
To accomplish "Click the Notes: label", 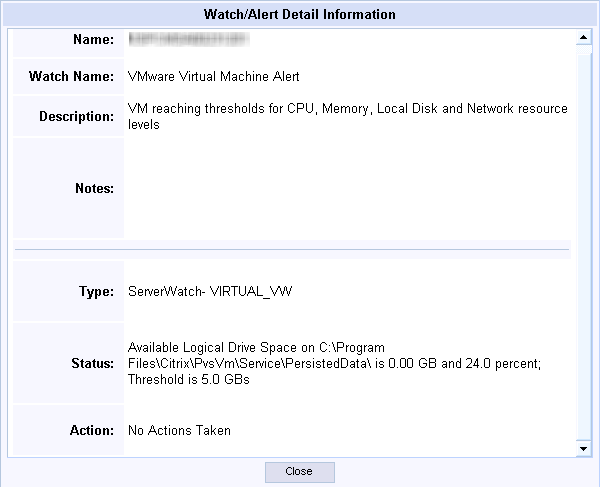I will [95, 188].
